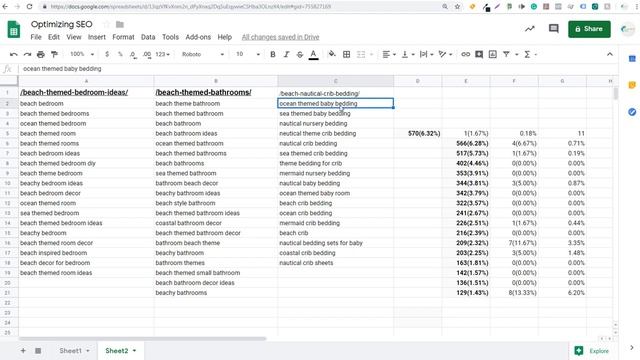Open the zoom 100% dropdown
This screenshot has height=360, width=640.
(x=82, y=54)
